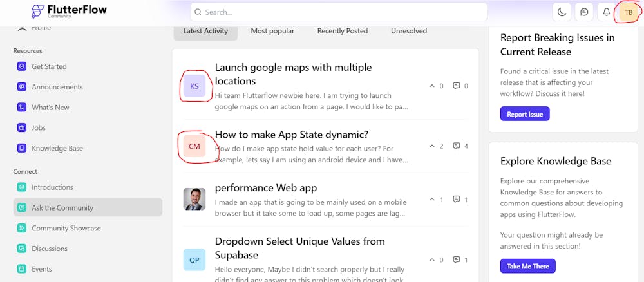Switch to the Most popular tab
The height and width of the screenshot is (282, 644).
[x=272, y=31]
